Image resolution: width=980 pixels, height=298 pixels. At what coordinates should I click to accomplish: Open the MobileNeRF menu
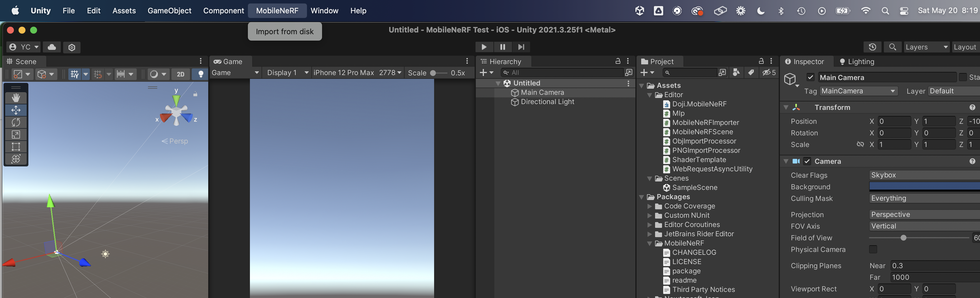pyautogui.click(x=277, y=11)
